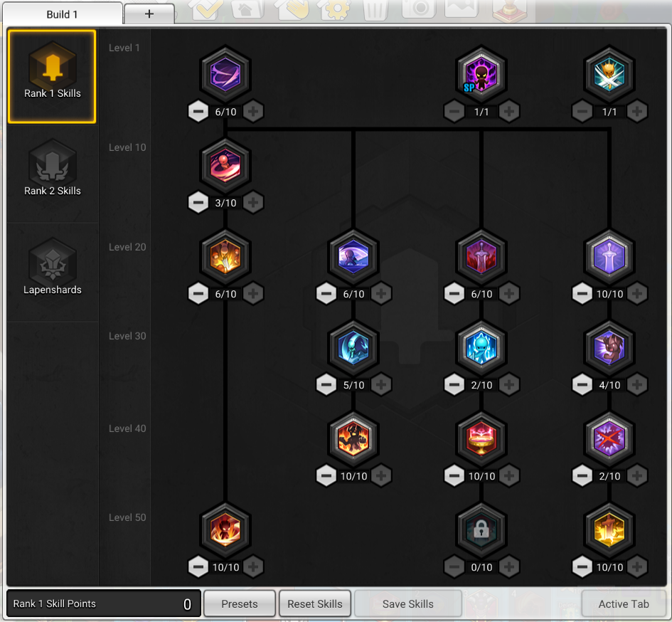This screenshot has height=622, width=672.
Task: Select the red chalice skill at Level 40
Action: 481,438
